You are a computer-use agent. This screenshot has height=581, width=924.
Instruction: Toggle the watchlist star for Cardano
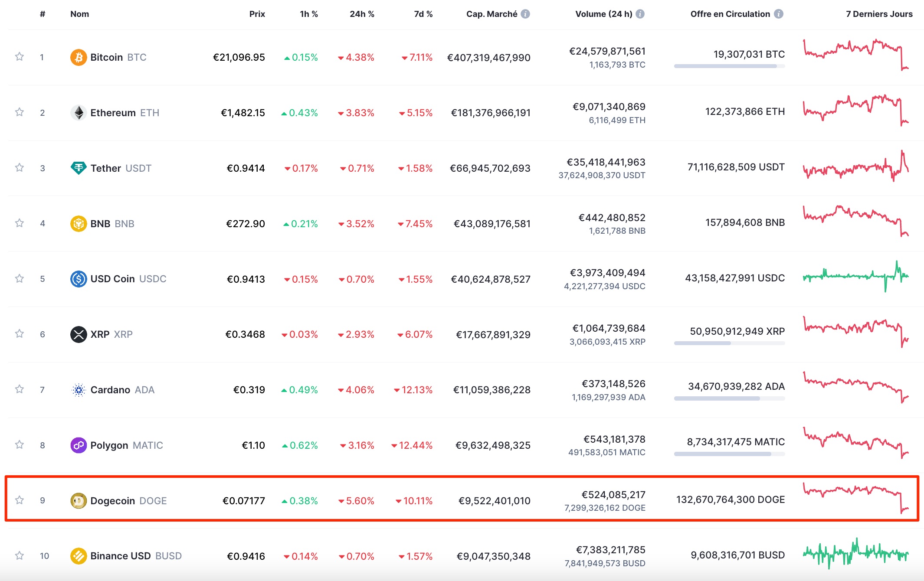point(20,389)
